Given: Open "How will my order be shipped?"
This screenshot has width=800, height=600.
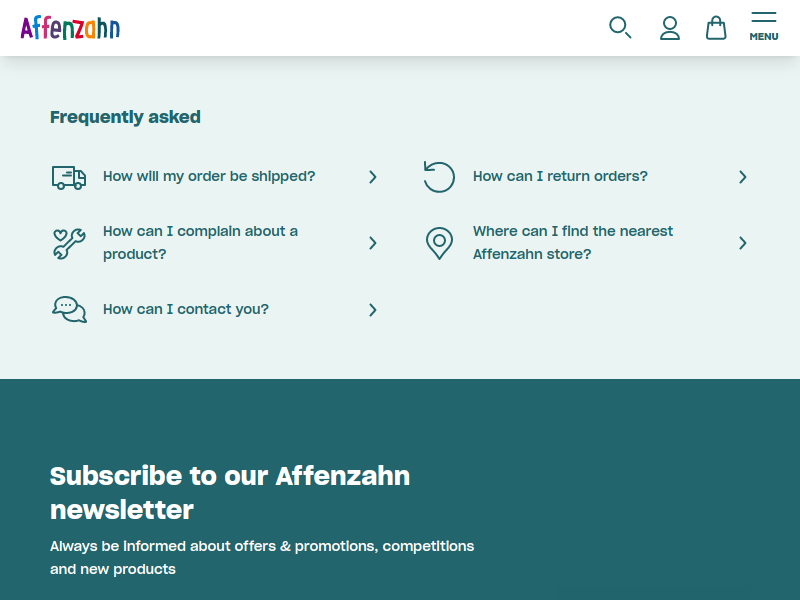Looking at the screenshot, I should [x=209, y=176].
